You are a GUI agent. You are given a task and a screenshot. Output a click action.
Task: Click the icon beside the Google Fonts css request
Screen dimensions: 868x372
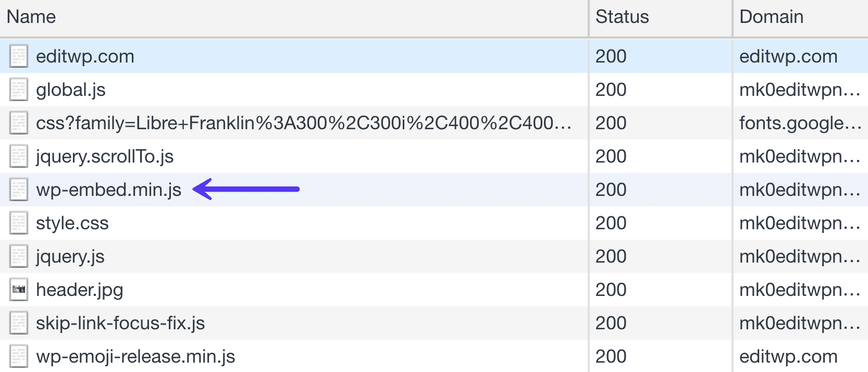18,122
